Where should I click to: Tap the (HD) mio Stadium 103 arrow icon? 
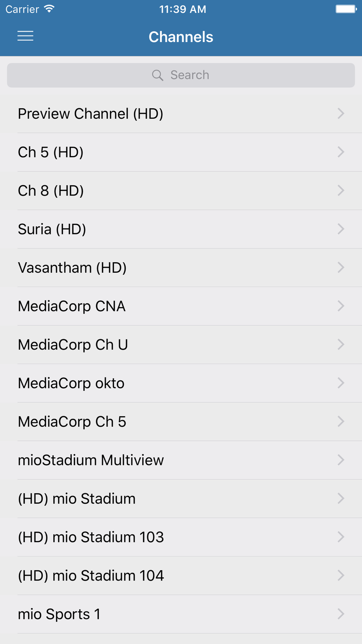pyautogui.click(x=341, y=537)
